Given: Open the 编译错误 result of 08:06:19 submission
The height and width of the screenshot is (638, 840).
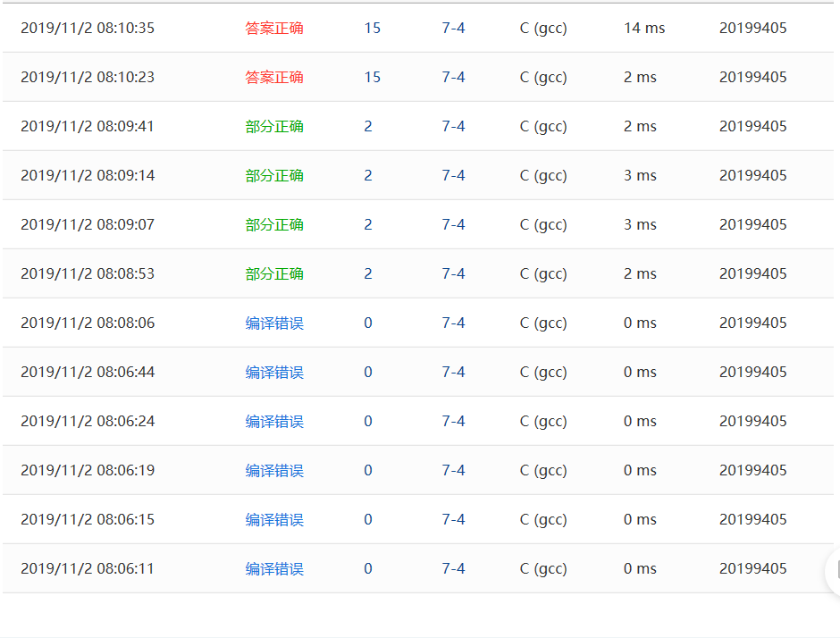Looking at the screenshot, I should click(x=274, y=470).
